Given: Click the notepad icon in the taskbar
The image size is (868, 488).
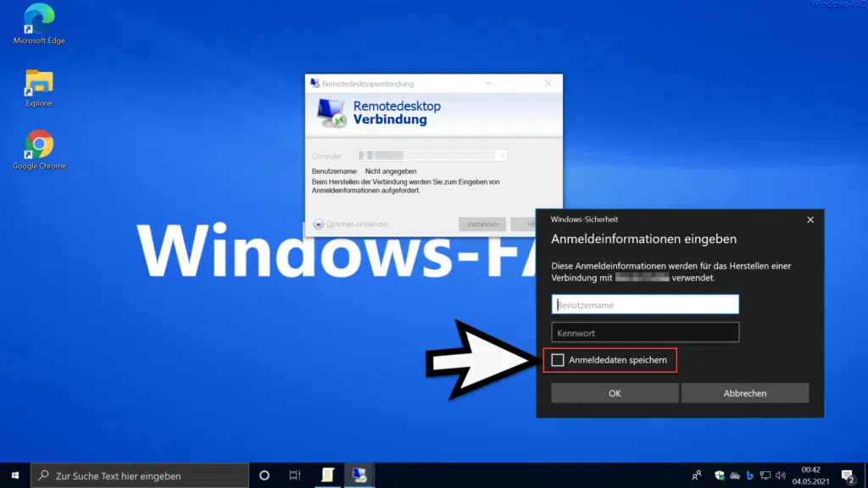Looking at the screenshot, I should [327, 475].
